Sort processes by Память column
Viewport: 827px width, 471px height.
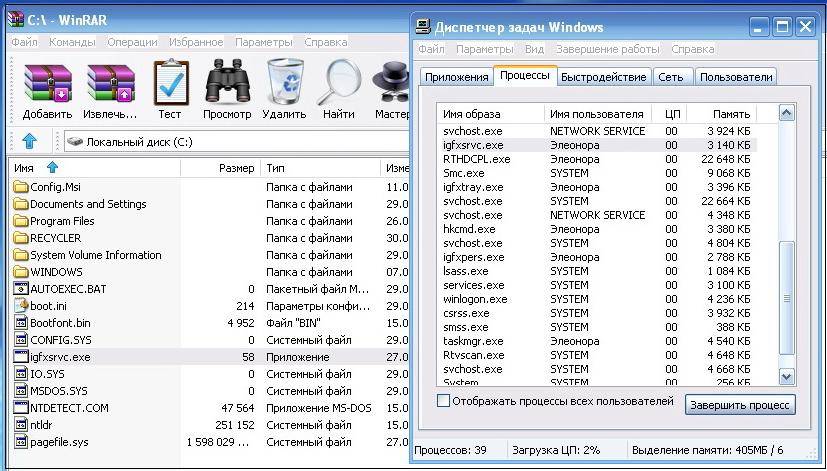721,113
